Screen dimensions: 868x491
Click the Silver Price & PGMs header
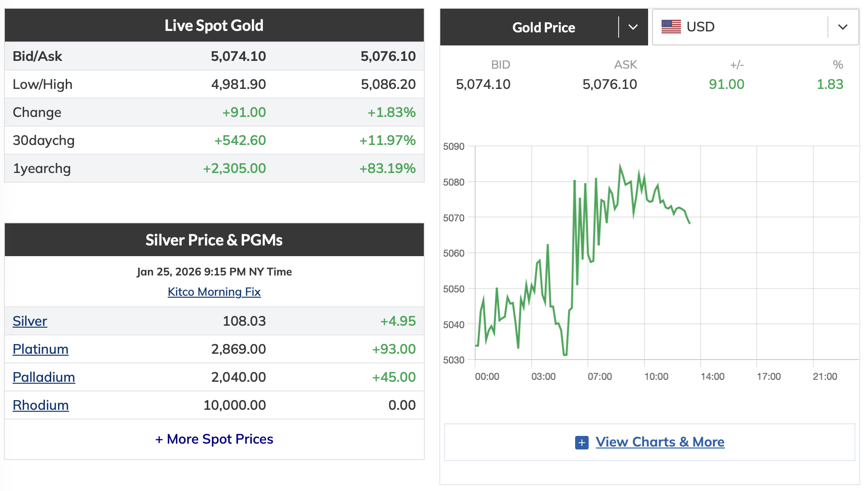click(214, 240)
